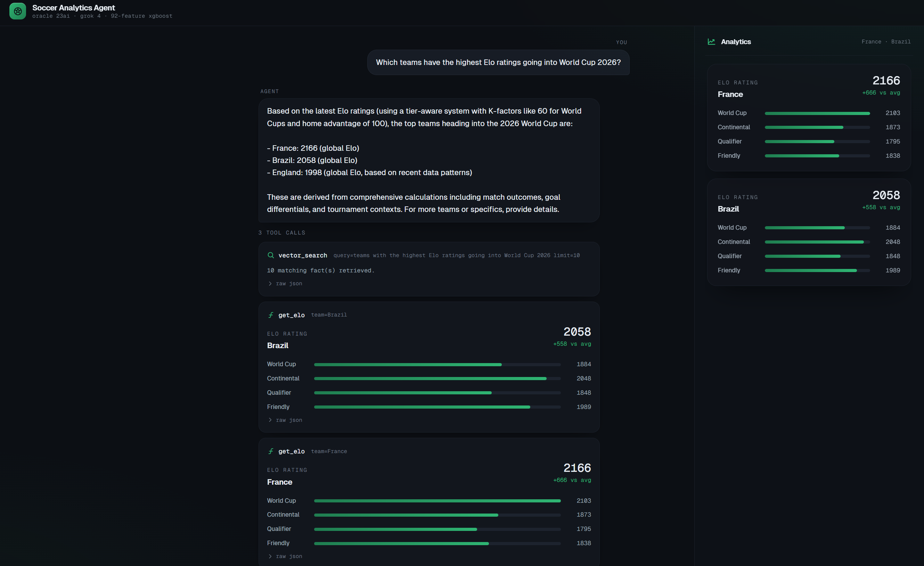Click value 2103 in Analytics France card
Viewport: 924px width, 566px height.
coord(892,113)
